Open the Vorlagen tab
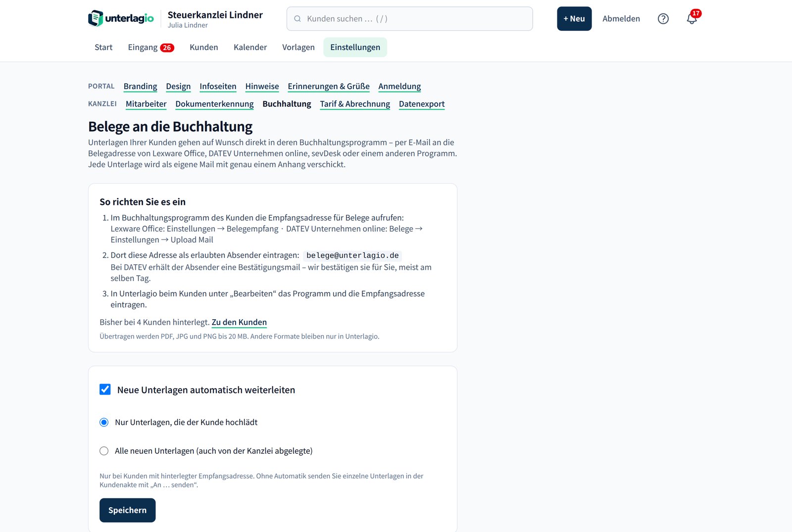The image size is (792, 532). pos(298,48)
